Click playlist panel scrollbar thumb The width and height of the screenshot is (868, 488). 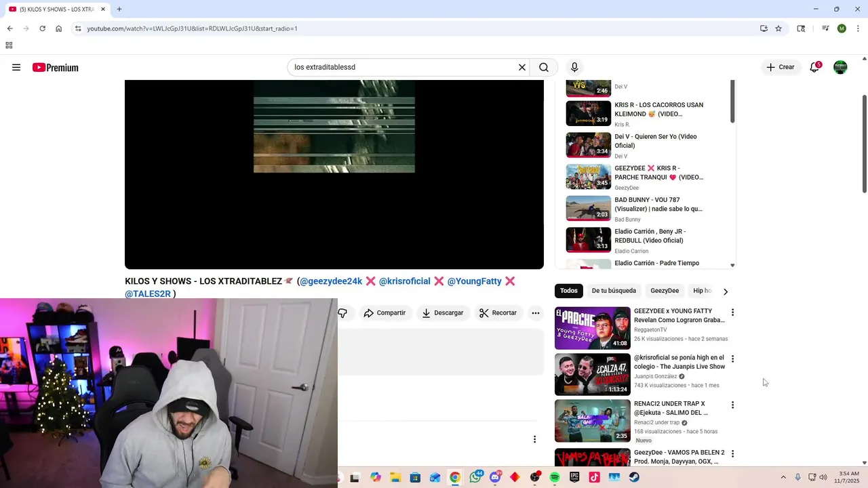pos(732,102)
